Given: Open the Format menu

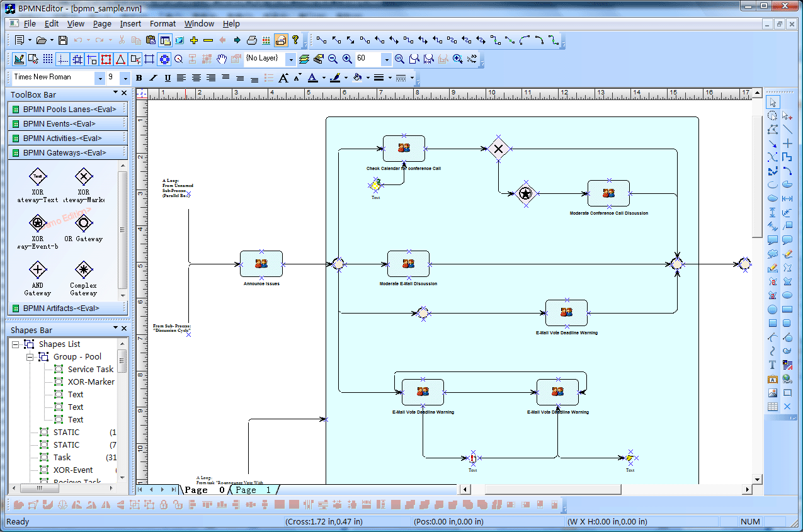Looking at the screenshot, I should tap(162, 23).
